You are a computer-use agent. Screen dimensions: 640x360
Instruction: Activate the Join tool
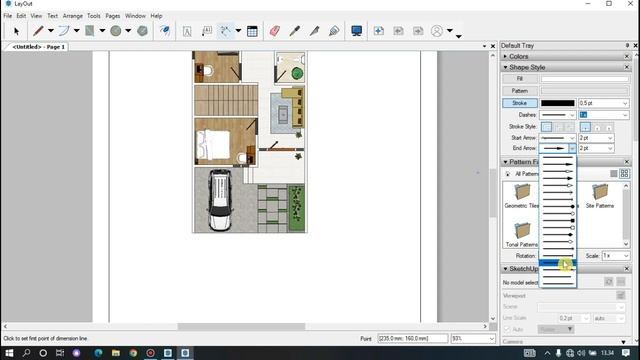(334, 31)
